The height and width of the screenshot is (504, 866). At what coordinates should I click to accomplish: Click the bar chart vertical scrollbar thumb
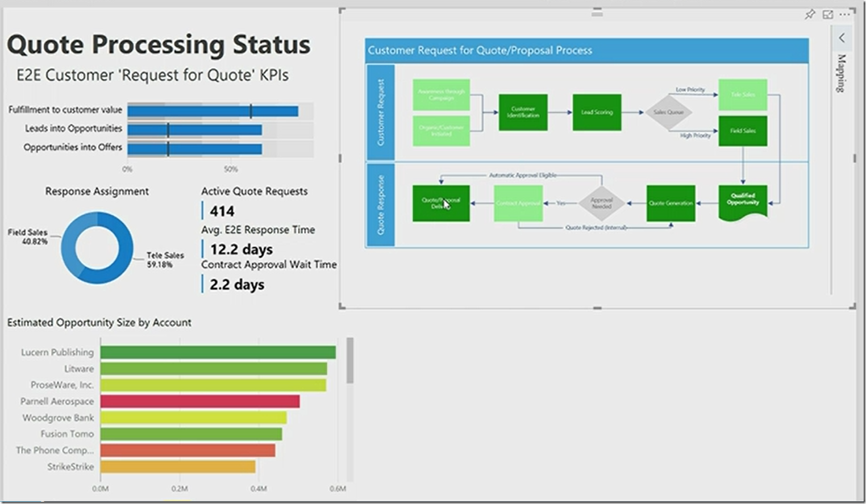[350, 360]
